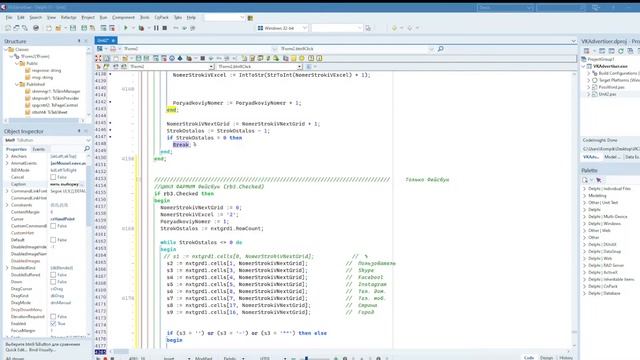Click the globe icon in the main toolbar

tap(36, 28)
